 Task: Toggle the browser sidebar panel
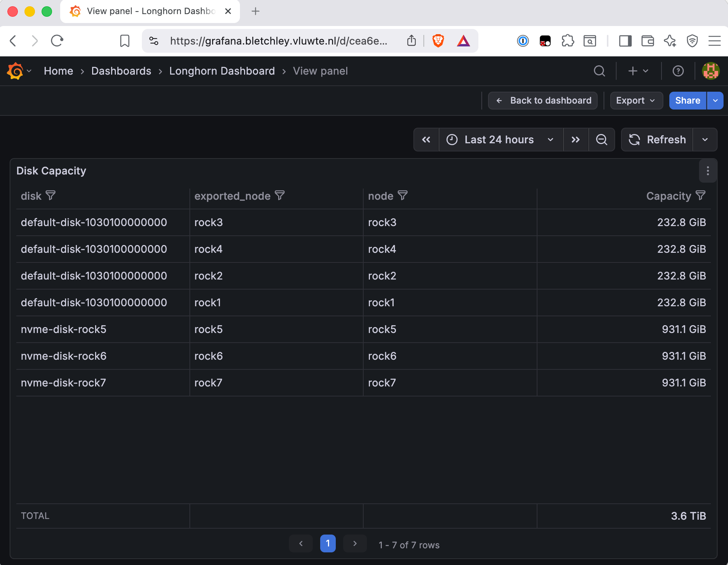(625, 40)
